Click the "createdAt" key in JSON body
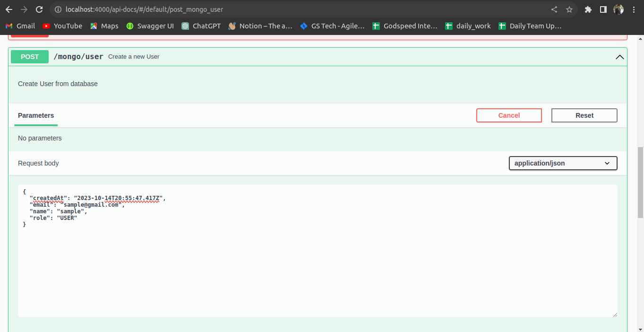The width and height of the screenshot is (644, 332). coord(49,198)
